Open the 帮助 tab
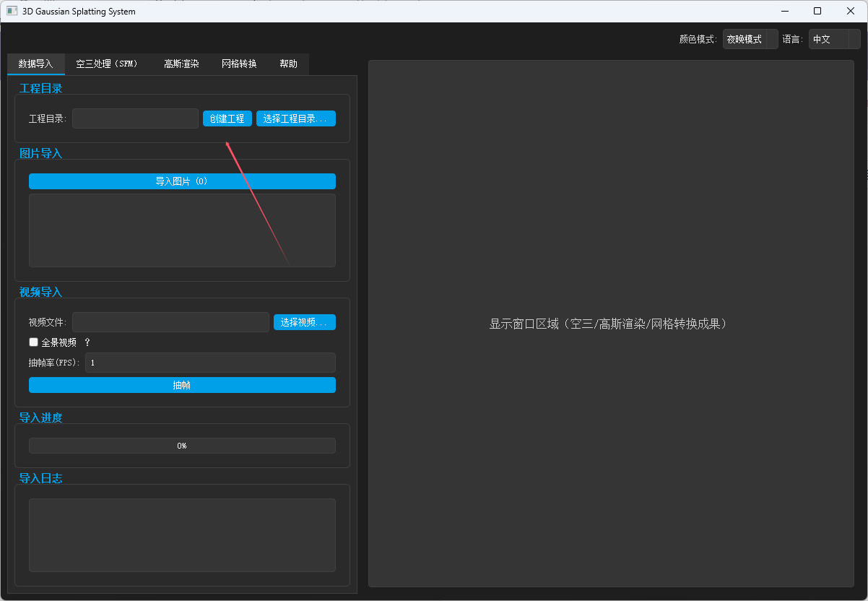Image resolution: width=868 pixels, height=601 pixels. (288, 64)
